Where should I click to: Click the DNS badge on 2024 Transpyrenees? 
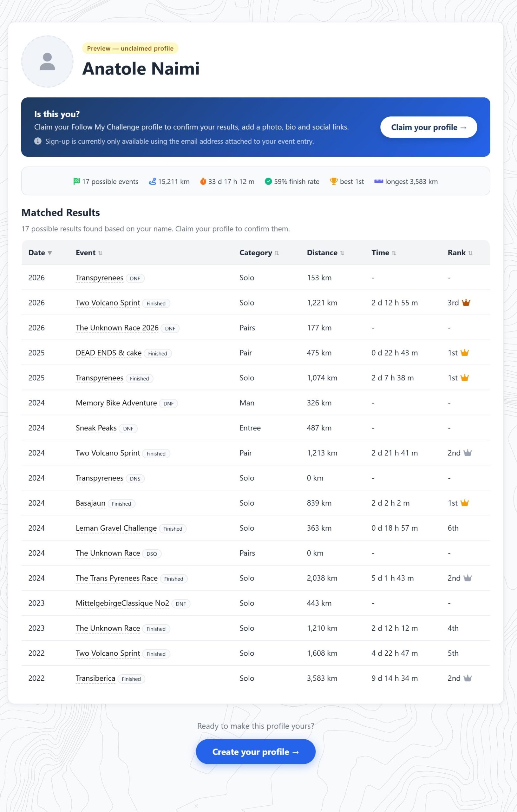(135, 479)
